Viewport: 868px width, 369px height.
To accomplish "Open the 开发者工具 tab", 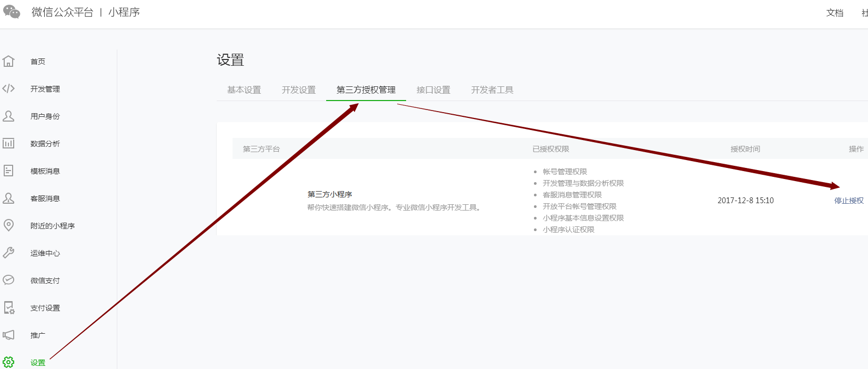I will pos(492,90).
